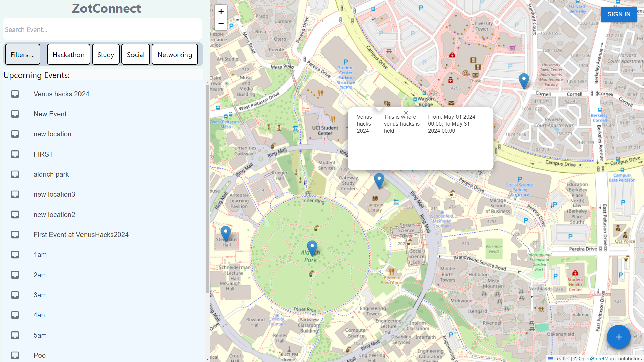644x362 pixels.
Task: Toggle the Hackathon filter
Action: 68,54
